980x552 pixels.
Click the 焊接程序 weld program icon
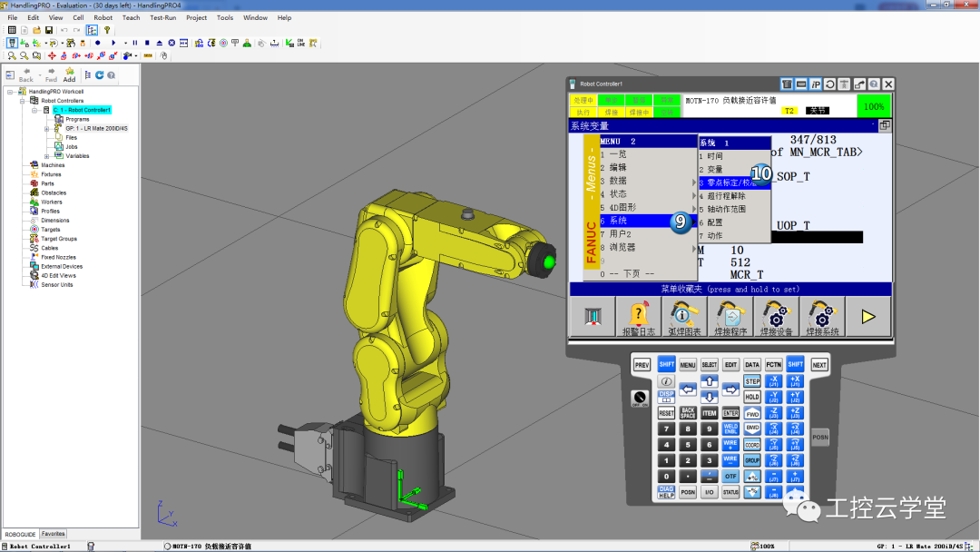tap(730, 318)
